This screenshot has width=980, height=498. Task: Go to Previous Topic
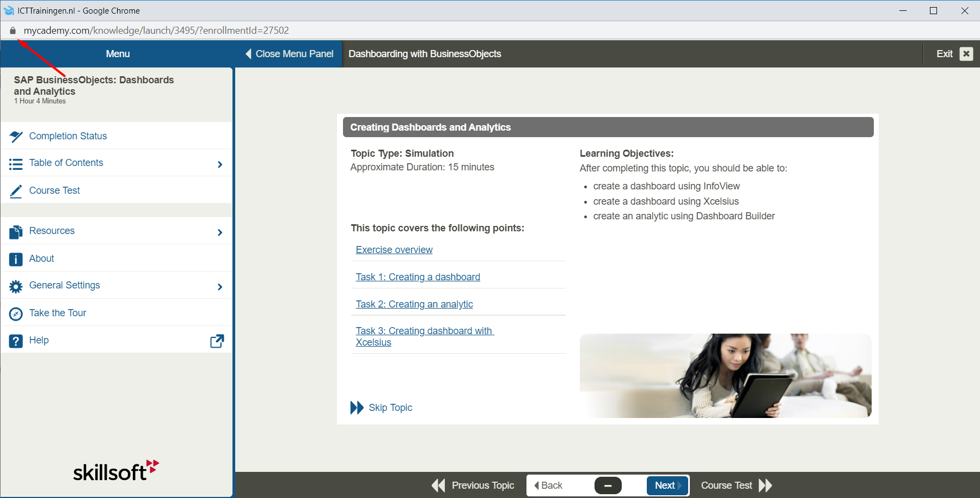coord(473,485)
